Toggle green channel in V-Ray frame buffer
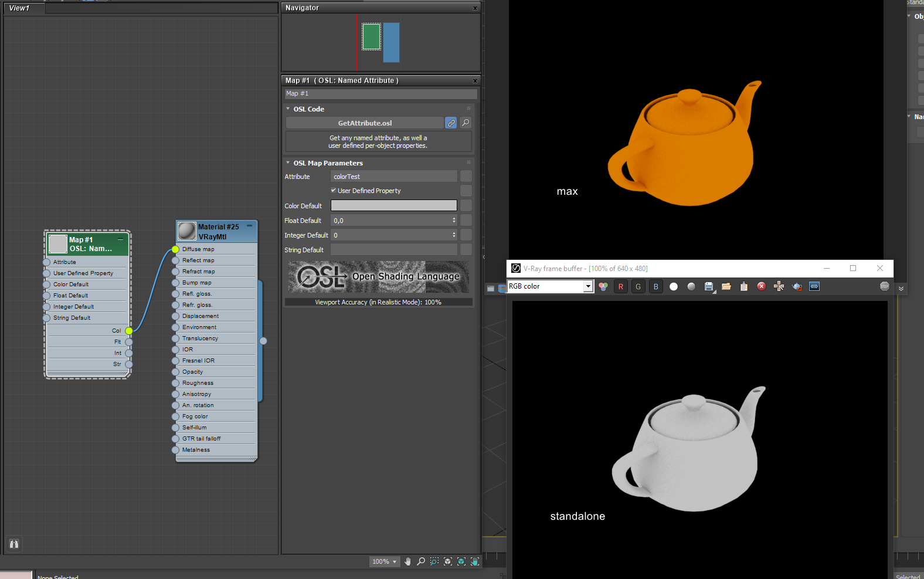The image size is (924, 579). coord(638,286)
